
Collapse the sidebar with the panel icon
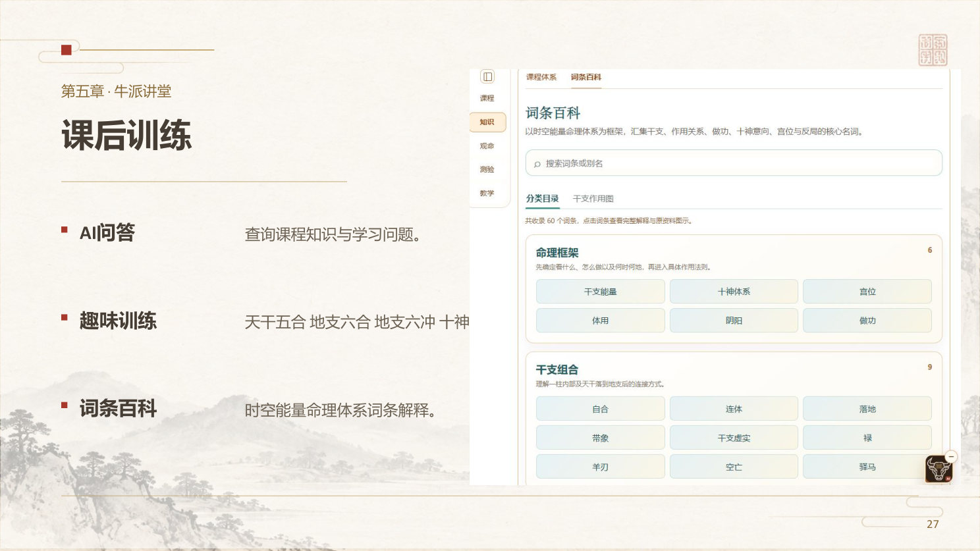487,76
